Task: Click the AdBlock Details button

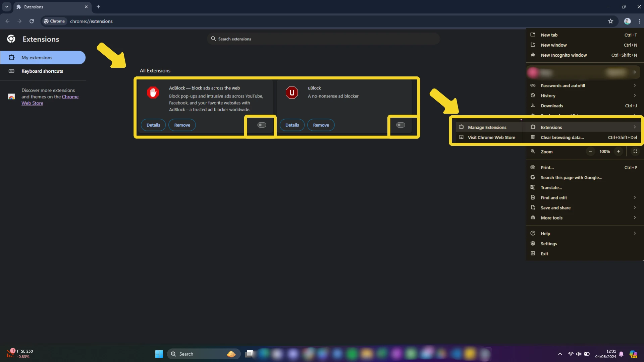Action: tap(154, 125)
